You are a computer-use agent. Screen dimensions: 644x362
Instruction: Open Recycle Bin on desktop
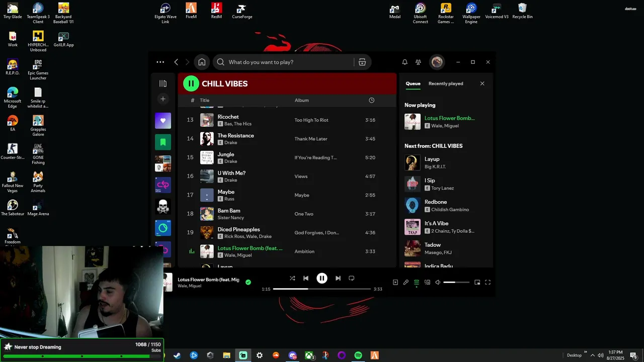click(522, 11)
